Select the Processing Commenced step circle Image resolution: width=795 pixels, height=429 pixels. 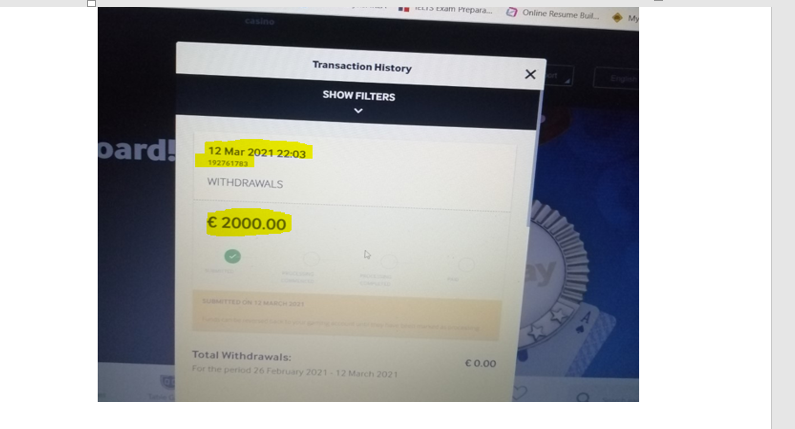311,259
